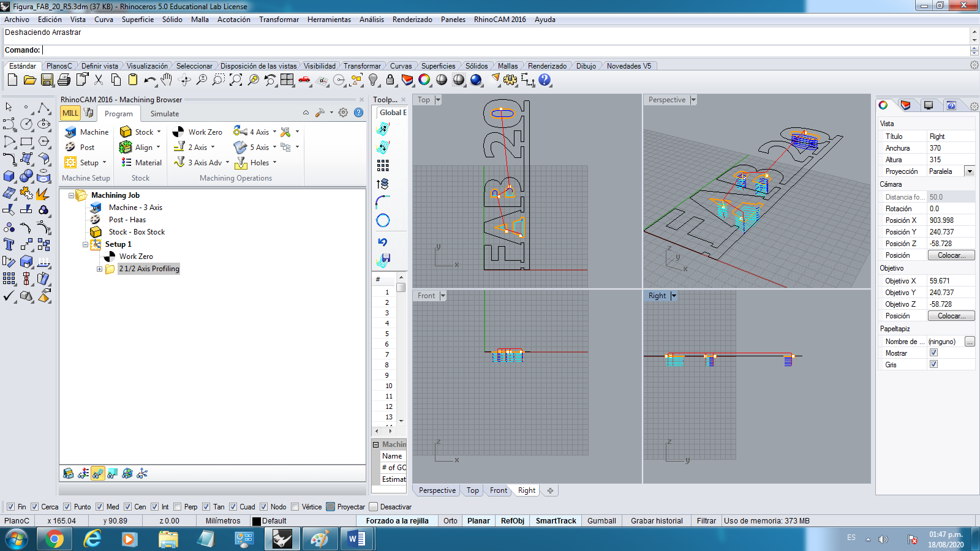Expand the 2 1/2 Axis Profiling node
Image resolution: width=980 pixels, height=551 pixels.
99,269
